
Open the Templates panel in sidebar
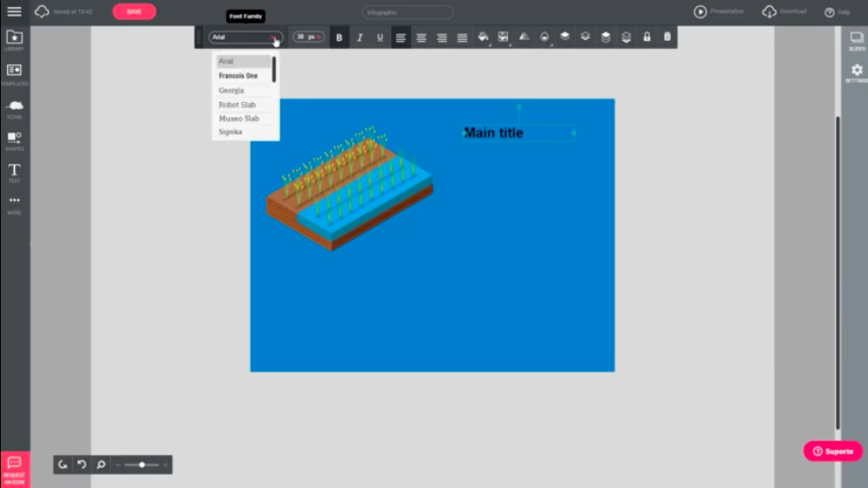tap(14, 73)
